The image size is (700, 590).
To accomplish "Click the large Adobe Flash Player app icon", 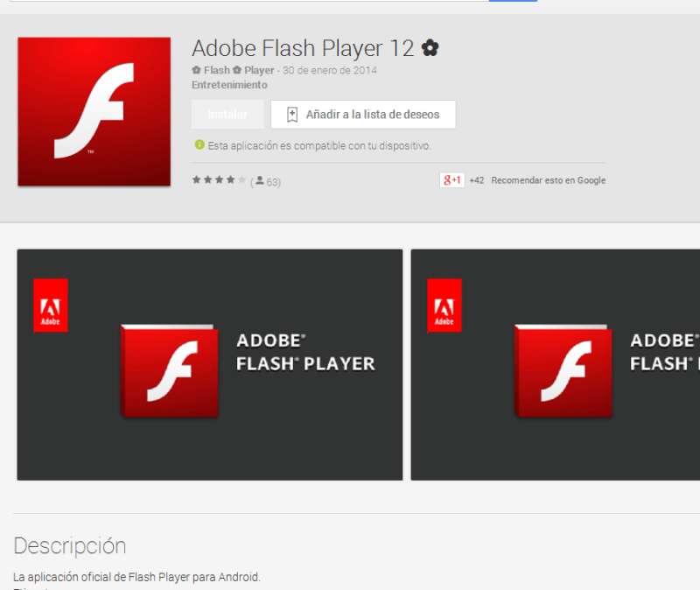I will (94, 111).
